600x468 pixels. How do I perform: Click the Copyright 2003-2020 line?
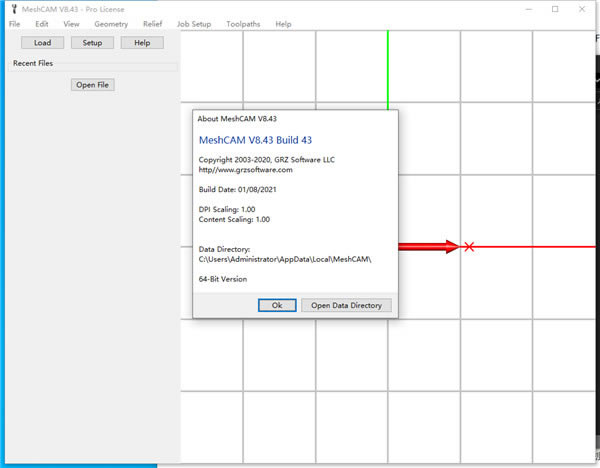coord(267,160)
